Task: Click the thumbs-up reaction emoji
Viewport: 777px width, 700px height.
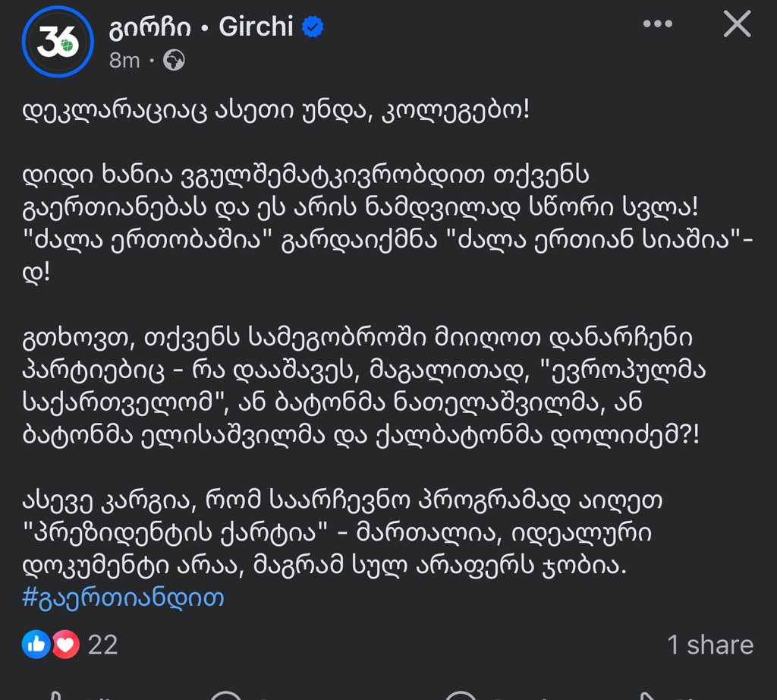Action: [x=36, y=645]
